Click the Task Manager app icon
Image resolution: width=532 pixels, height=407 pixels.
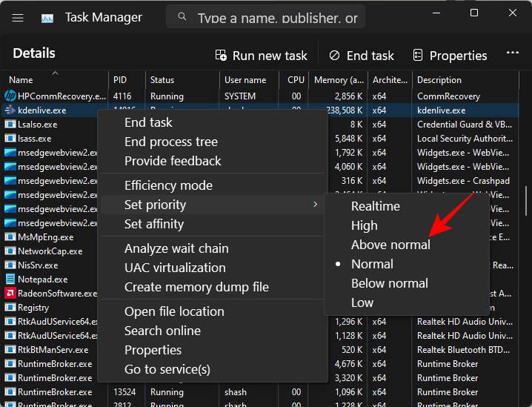[x=47, y=18]
